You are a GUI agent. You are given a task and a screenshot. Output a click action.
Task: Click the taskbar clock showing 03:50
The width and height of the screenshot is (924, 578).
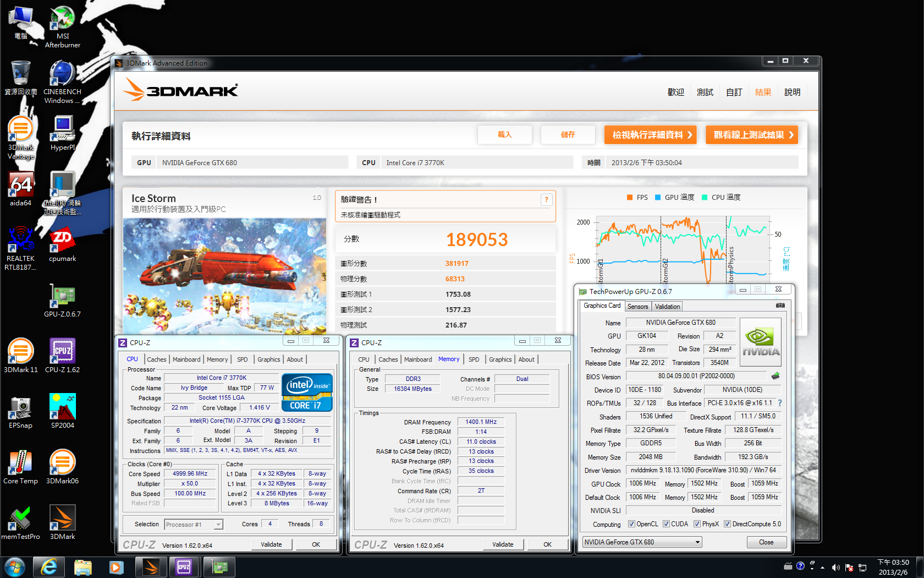click(893, 567)
